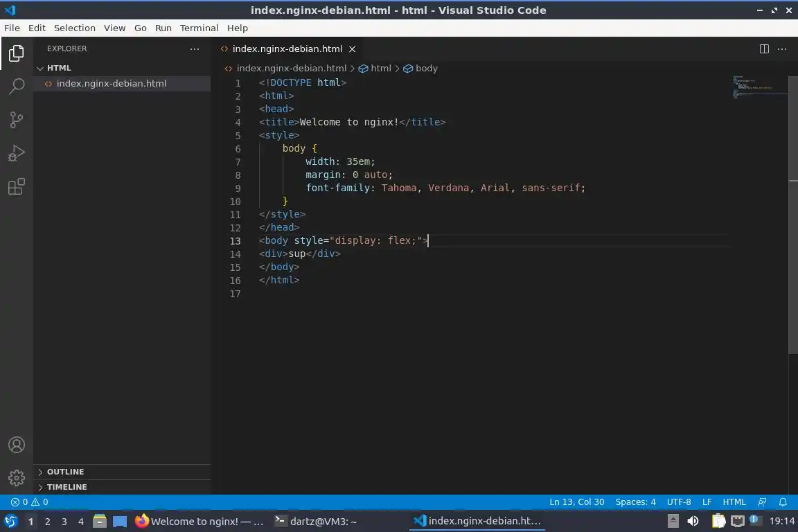Open the Search view icon

click(x=17, y=86)
